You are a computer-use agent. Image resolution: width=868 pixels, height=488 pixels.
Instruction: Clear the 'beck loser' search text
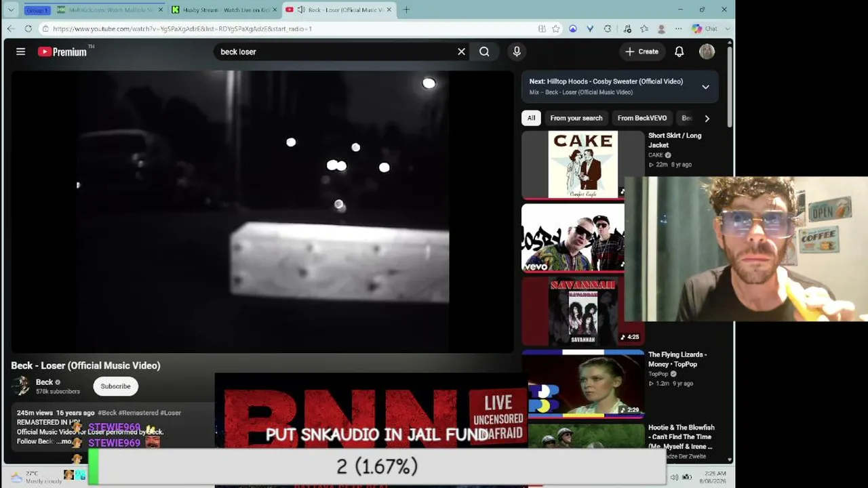pos(461,52)
